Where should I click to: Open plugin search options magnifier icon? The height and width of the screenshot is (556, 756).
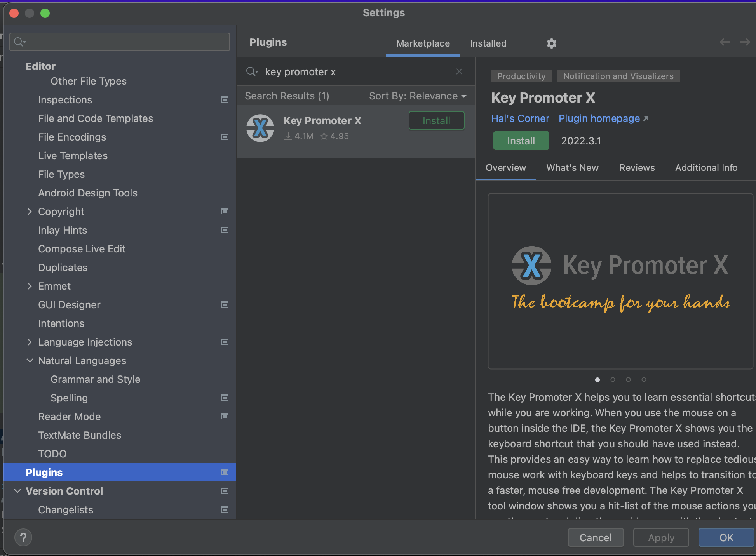coord(252,72)
